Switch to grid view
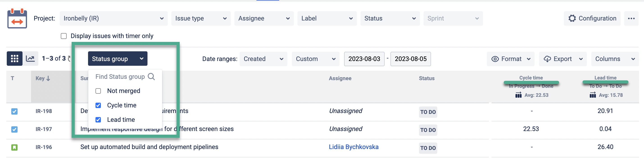Viewport: 644px width, 163px height. point(14,58)
